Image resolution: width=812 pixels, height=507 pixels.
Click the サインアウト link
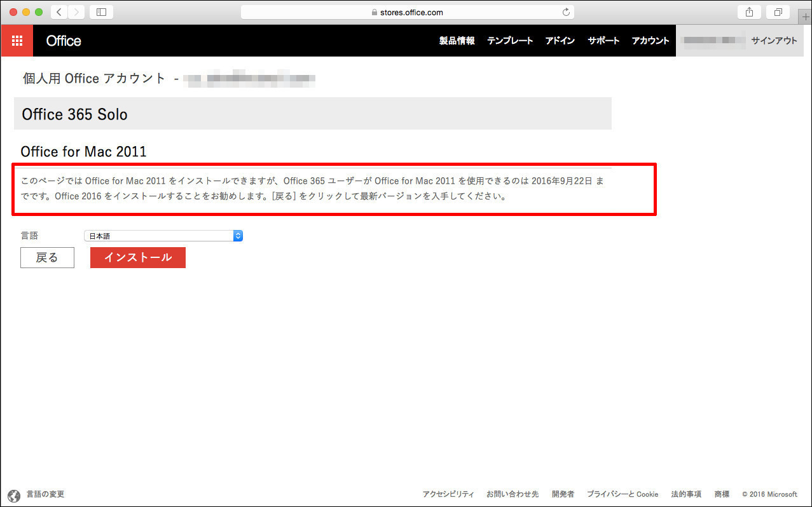coord(774,41)
